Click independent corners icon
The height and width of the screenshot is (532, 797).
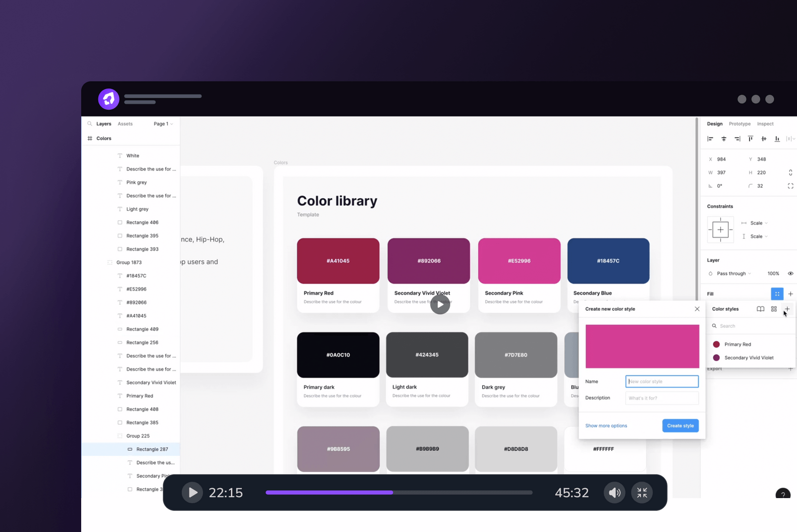point(791,186)
